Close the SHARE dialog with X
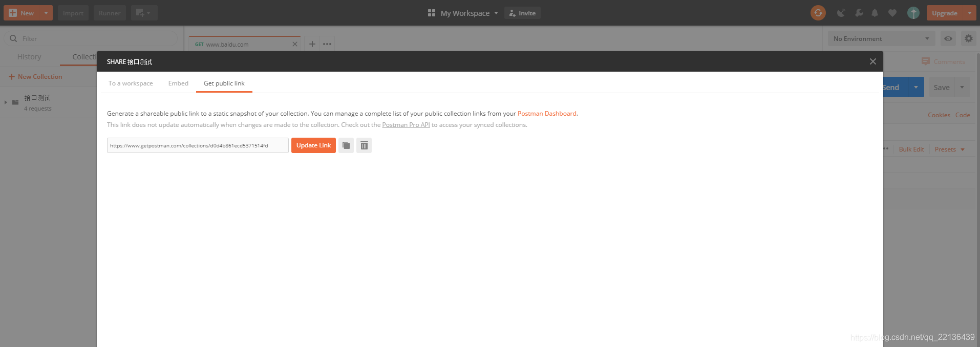Viewport: 980px width, 347px height. pos(873,61)
